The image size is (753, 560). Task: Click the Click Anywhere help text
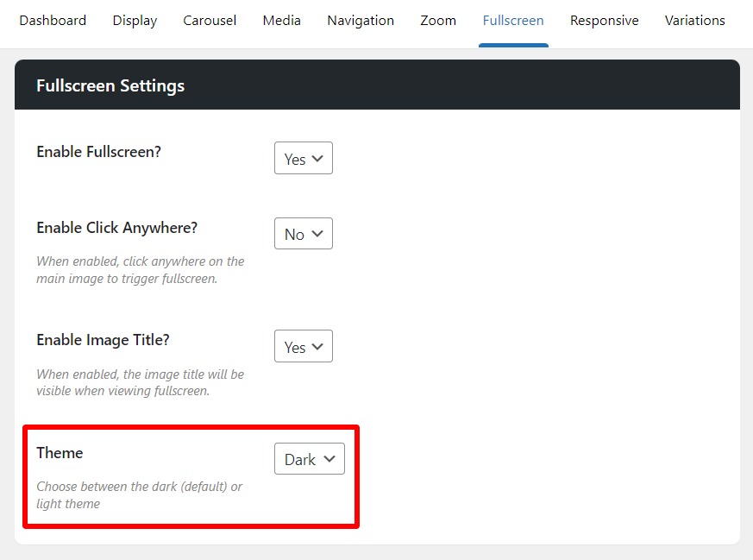point(140,270)
